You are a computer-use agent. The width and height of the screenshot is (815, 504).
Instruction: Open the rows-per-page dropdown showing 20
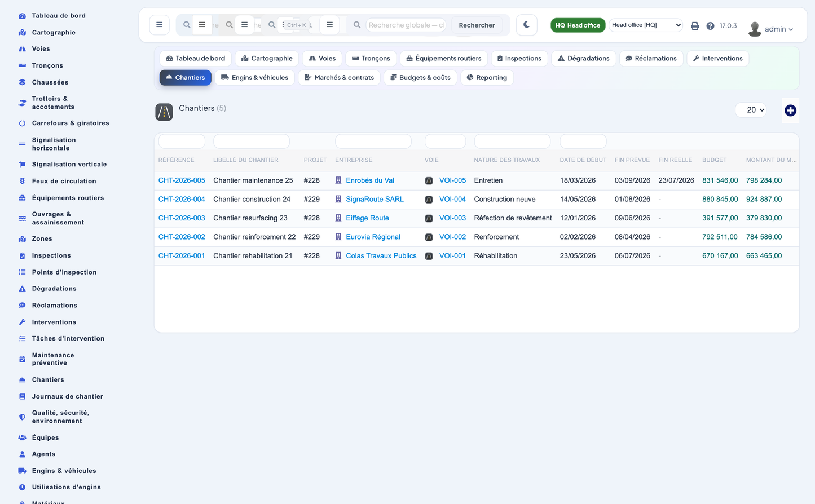(x=751, y=110)
